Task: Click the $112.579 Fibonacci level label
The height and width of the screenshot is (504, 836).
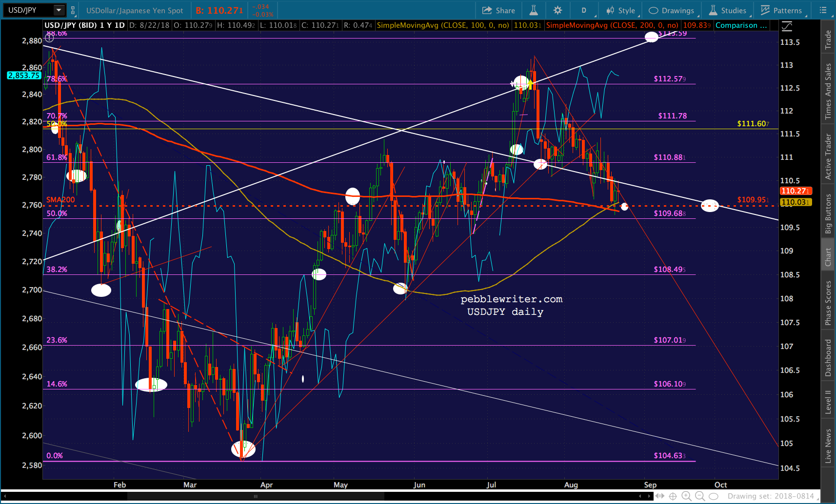Action: 670,78
